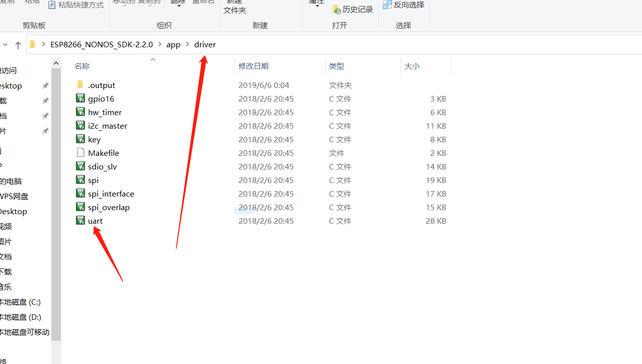Click 14 KB size of sdio_slv

pos(436,166)
